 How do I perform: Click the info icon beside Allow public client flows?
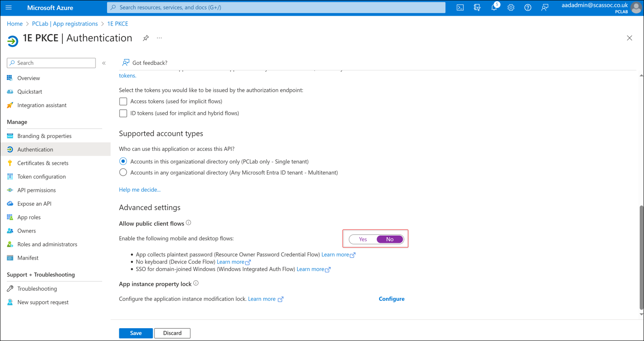189,223
